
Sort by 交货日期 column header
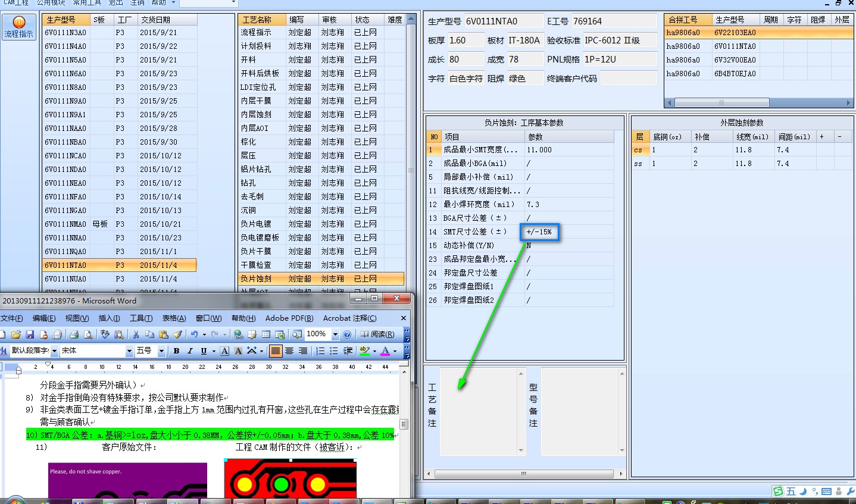(167, 20)
